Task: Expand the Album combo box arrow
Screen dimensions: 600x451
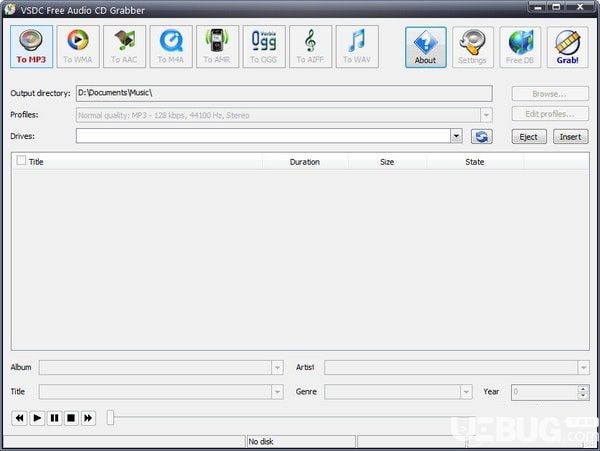Action: [277, 368]
